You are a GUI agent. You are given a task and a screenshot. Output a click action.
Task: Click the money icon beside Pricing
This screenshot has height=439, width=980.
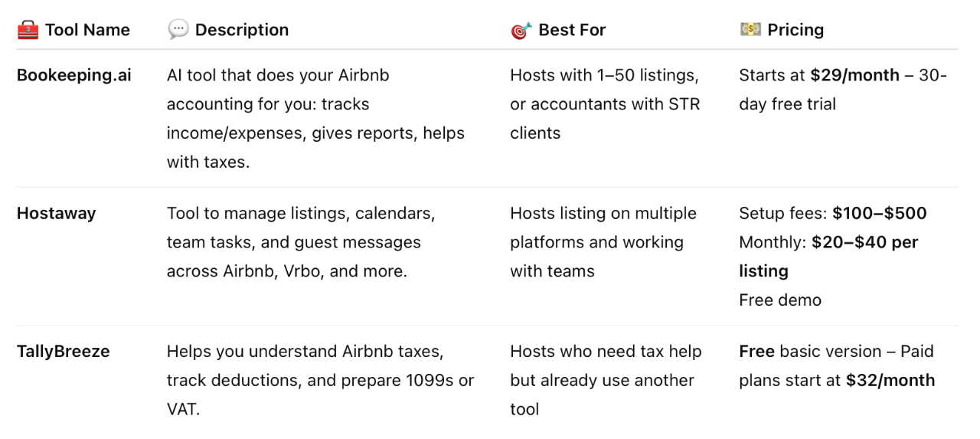point(750,30)
